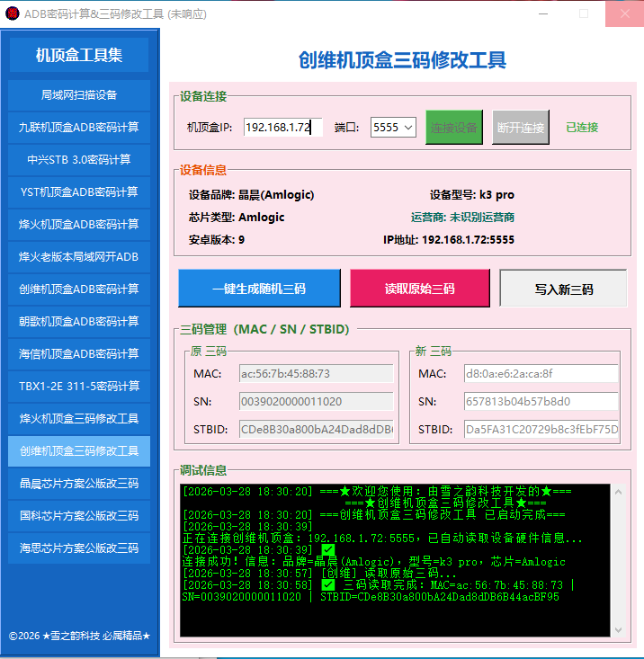This screenshot has height=659, width=644.
Task: Open 局域网扫描设备 in the sidebar
Action: point(79,95)
